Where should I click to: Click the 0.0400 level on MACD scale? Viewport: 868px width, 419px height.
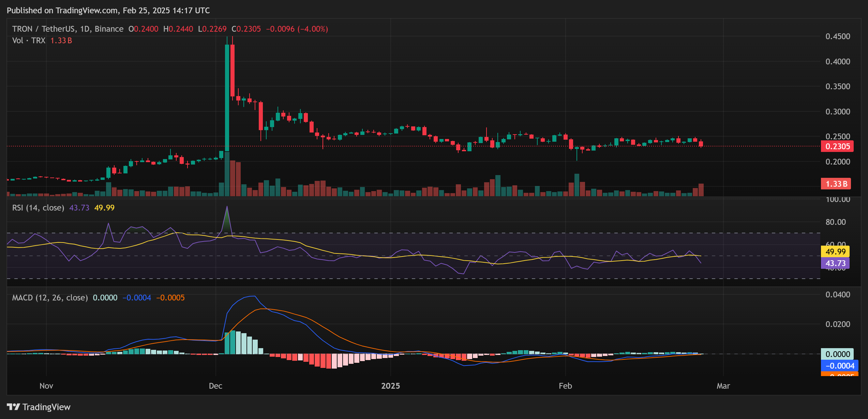pos(838,295)
